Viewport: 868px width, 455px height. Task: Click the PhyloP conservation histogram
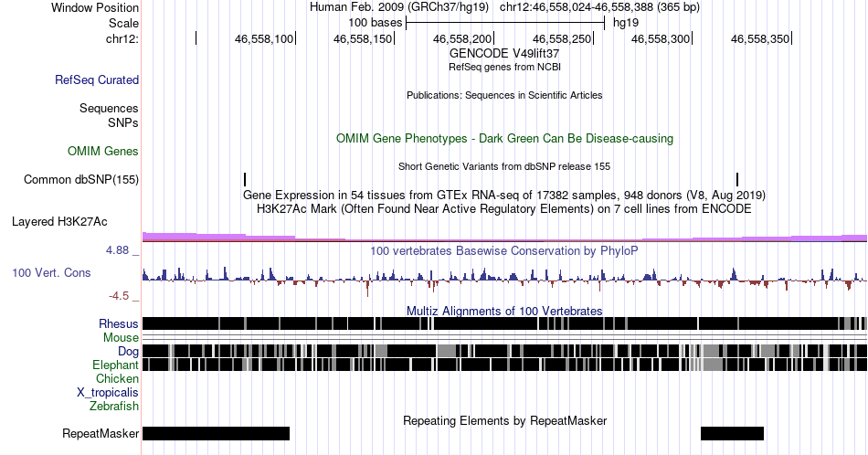click(504, 280)
